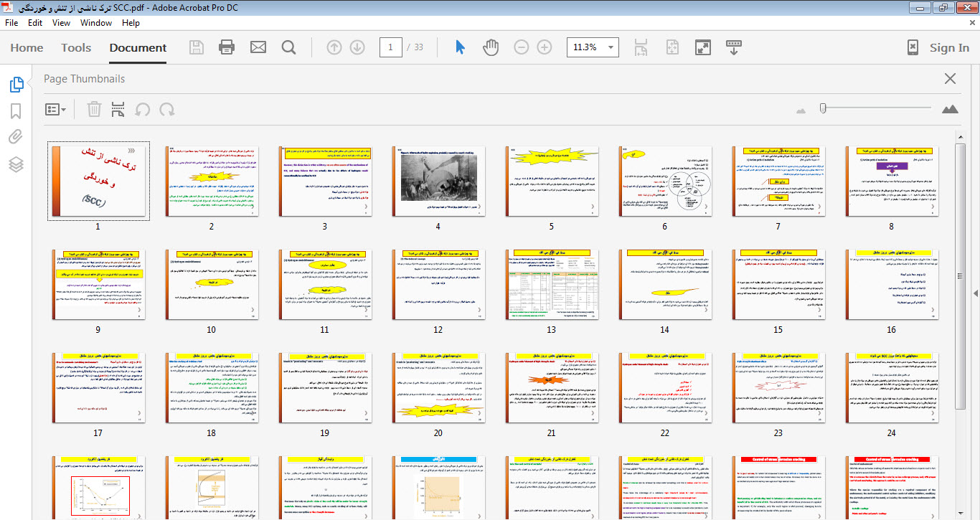This screenshot has height=520, width=980.
Task: Click the Page Thumbnails panel title
Action: click(84, 79)
